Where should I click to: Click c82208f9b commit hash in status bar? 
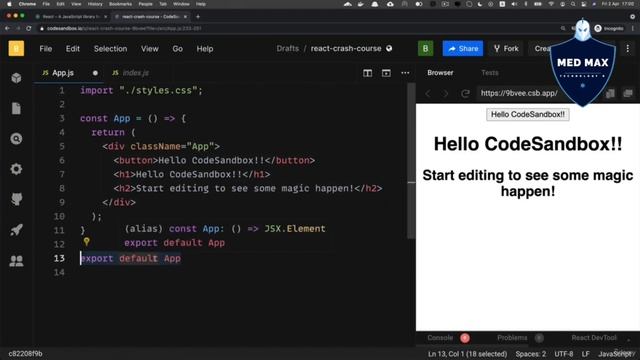point(25,354)
